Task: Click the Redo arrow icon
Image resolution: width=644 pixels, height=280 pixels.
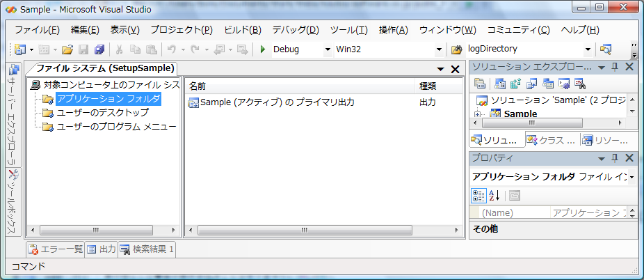Action: pyautogui.click(x=195, y=49)
